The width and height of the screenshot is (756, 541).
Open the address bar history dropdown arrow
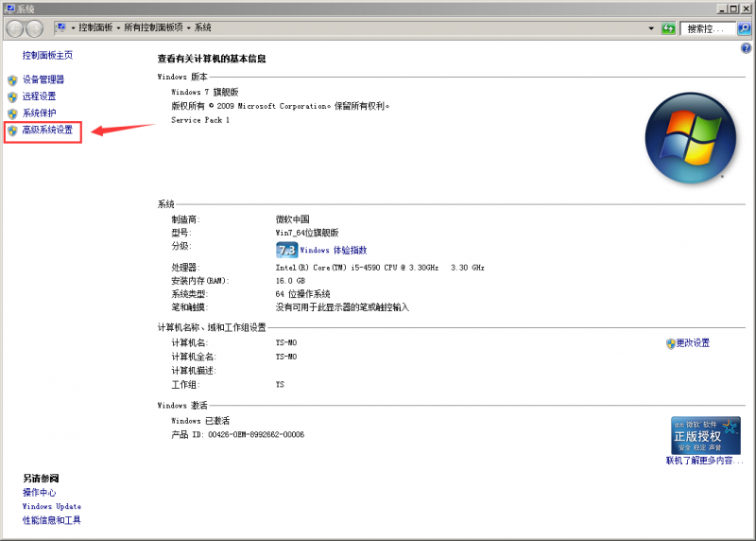651,28
